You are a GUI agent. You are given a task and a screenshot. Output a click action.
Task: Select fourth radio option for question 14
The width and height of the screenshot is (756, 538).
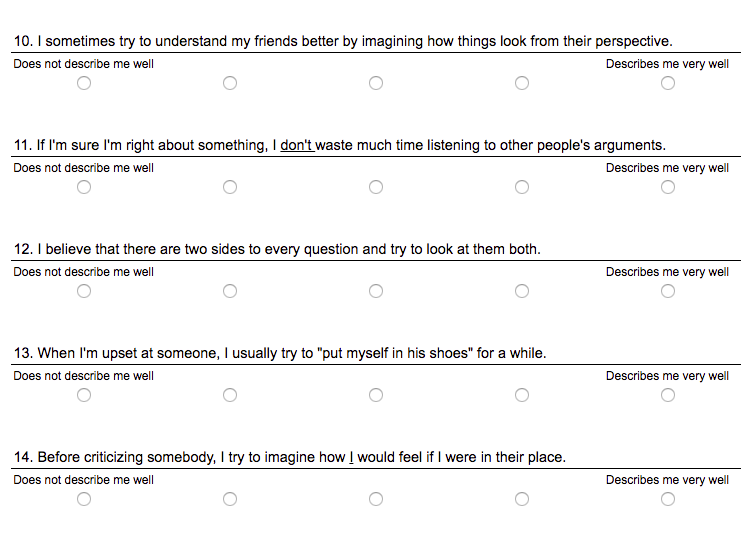[522, 499]
